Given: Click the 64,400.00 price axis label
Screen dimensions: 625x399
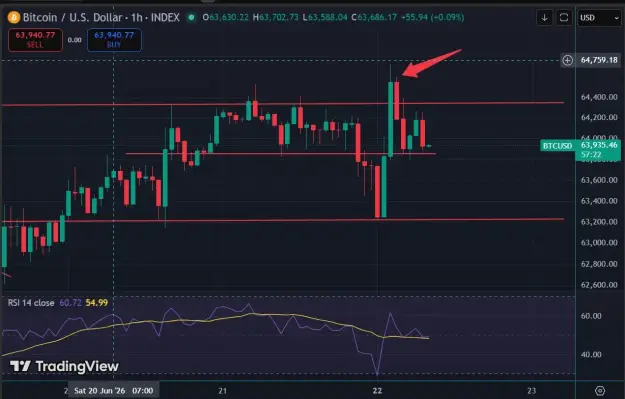Looking at the screenshot, I should pos(599,97).
